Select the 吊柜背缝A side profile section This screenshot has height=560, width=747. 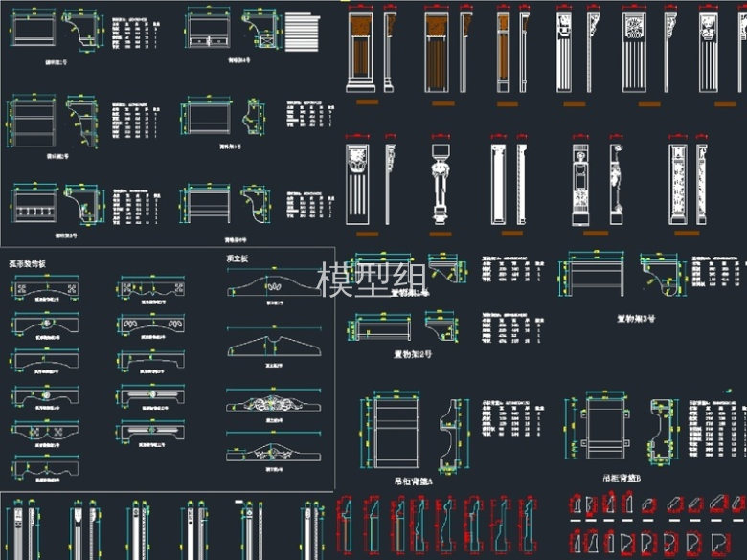tap(448, 432)
